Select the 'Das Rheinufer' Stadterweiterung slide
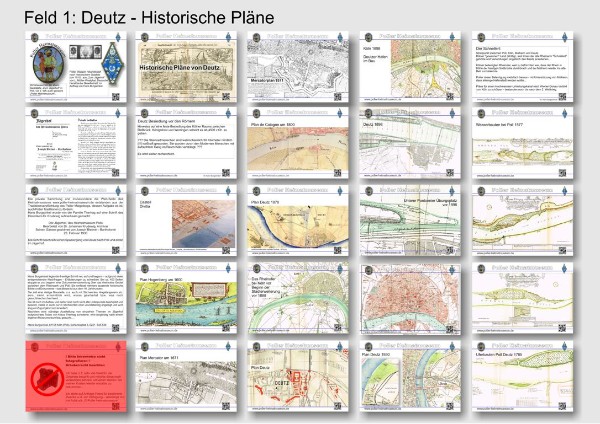The image size is (600, 424). coord(298,298)
